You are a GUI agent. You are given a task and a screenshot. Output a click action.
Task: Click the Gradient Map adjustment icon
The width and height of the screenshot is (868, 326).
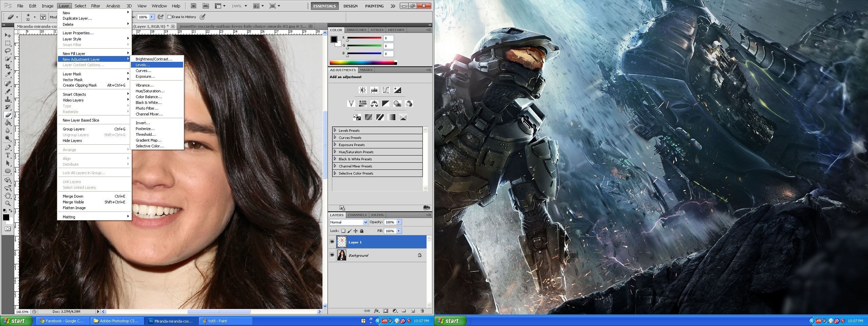coord(392,117)
